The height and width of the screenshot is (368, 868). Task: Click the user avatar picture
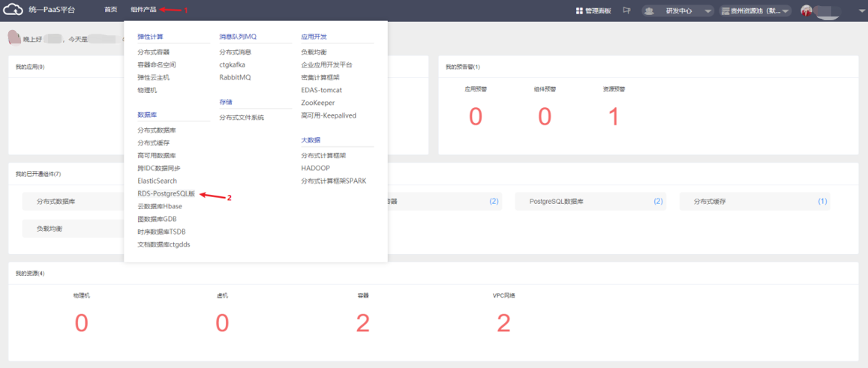tap(806, 10)
